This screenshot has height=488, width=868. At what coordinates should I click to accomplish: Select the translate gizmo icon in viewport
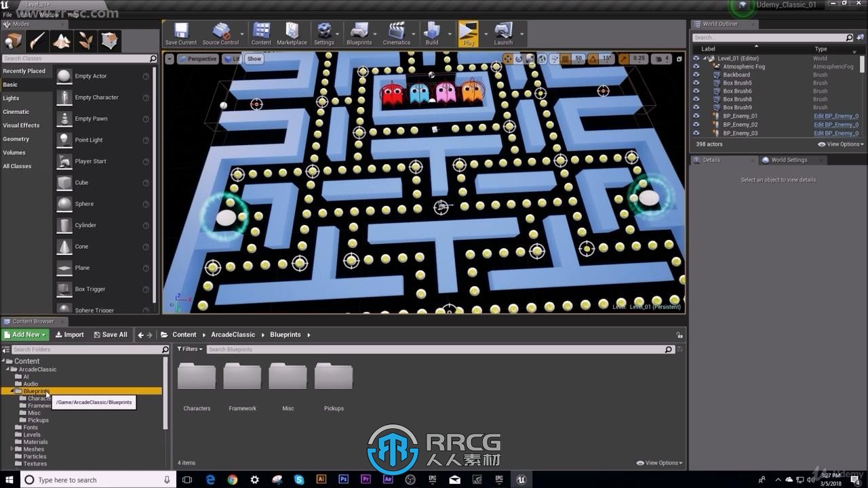coord(507,59)
